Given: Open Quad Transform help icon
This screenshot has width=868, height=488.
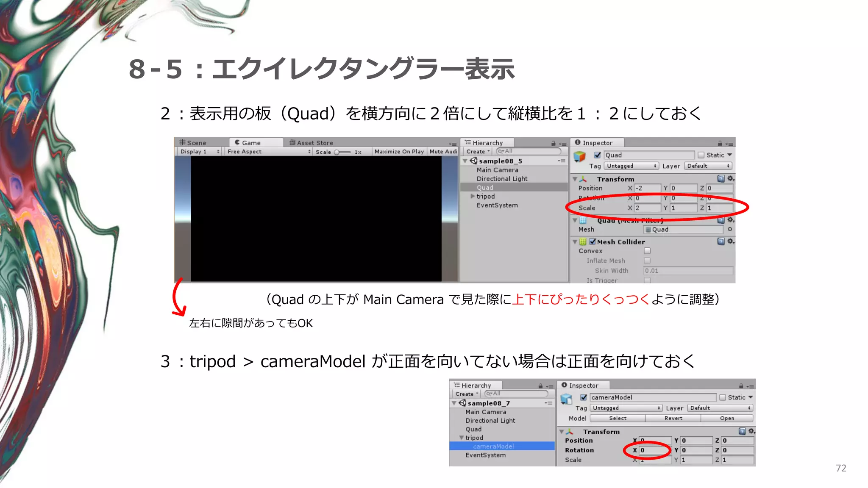Looking at the screenshot, I should click(x=721, y=179).
